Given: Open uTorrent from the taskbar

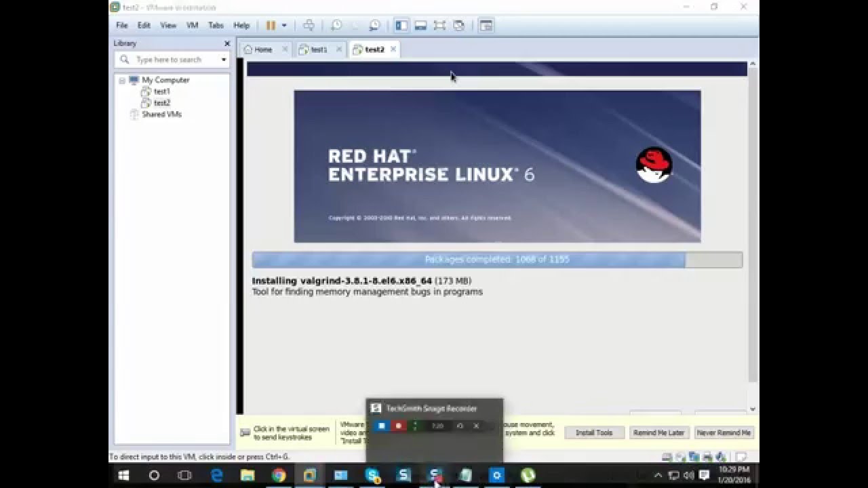Looking at the screenshot, I should [x=528, y=475].
